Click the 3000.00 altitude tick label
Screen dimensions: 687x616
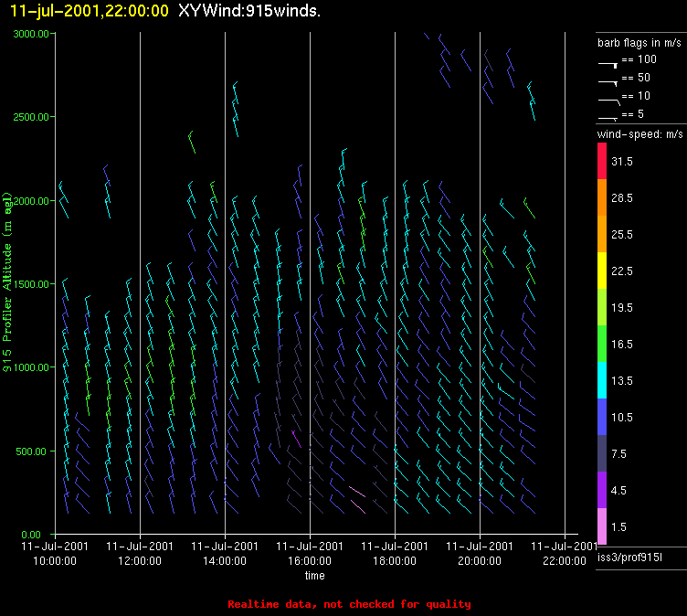(x=30, y=34)
